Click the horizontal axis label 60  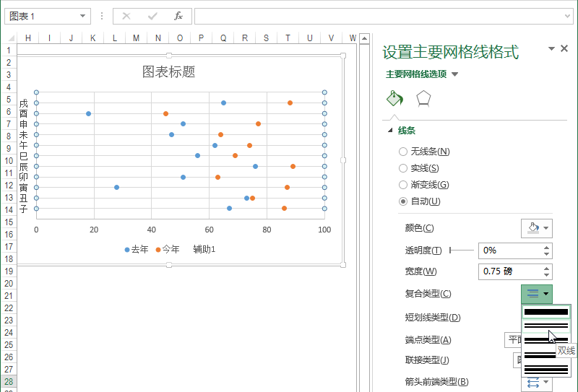[x=209, y=230]
